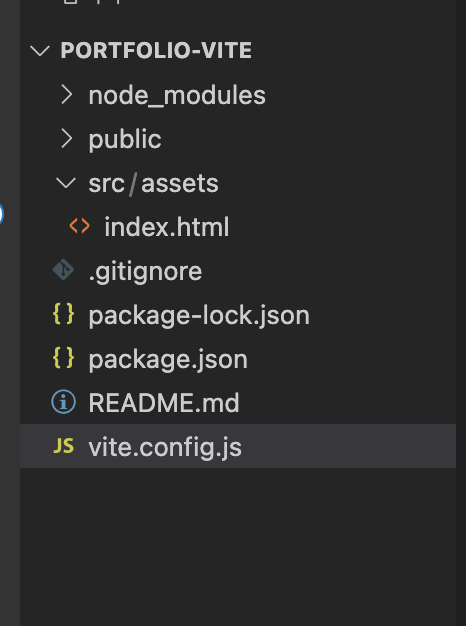The image size is (466, 626).
Task: Open package-lock.json in the explorer
Action: (x=199, y=315)
